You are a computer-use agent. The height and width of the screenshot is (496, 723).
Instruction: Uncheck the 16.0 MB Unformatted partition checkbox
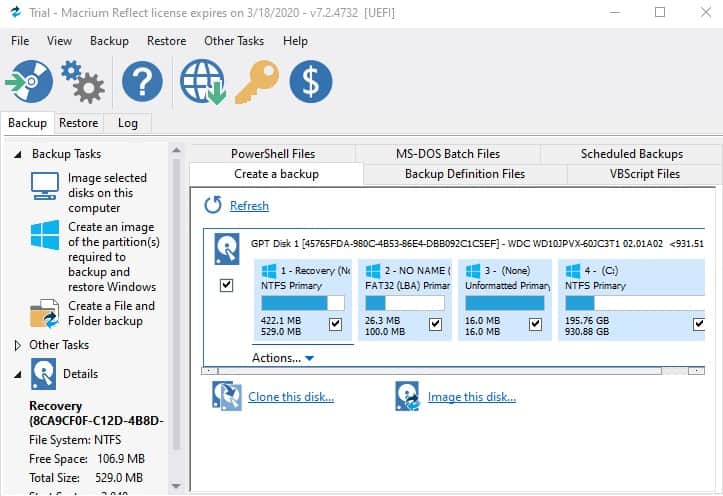(535, 325)
